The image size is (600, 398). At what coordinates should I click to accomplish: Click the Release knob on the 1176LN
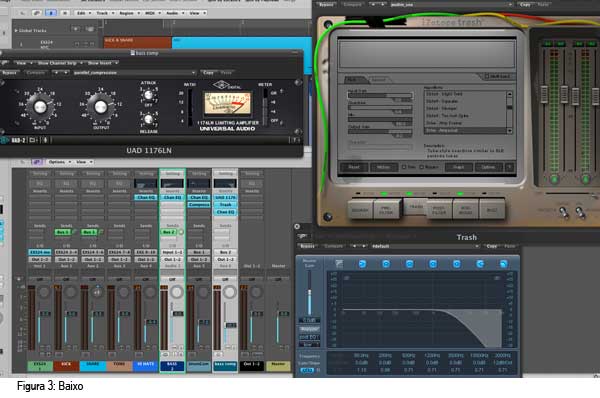(x=148, y=120)
